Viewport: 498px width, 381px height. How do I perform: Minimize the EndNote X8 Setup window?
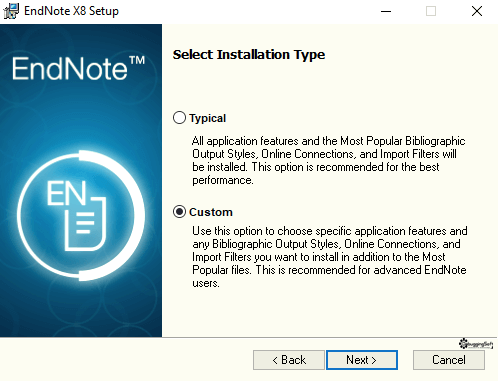coord(386,11)
